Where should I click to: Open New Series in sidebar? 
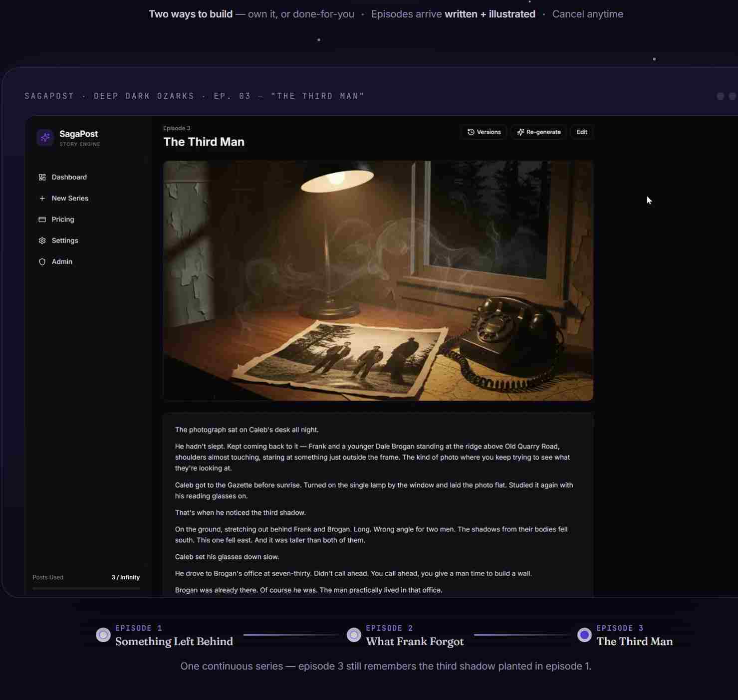(x=87, y=198)
